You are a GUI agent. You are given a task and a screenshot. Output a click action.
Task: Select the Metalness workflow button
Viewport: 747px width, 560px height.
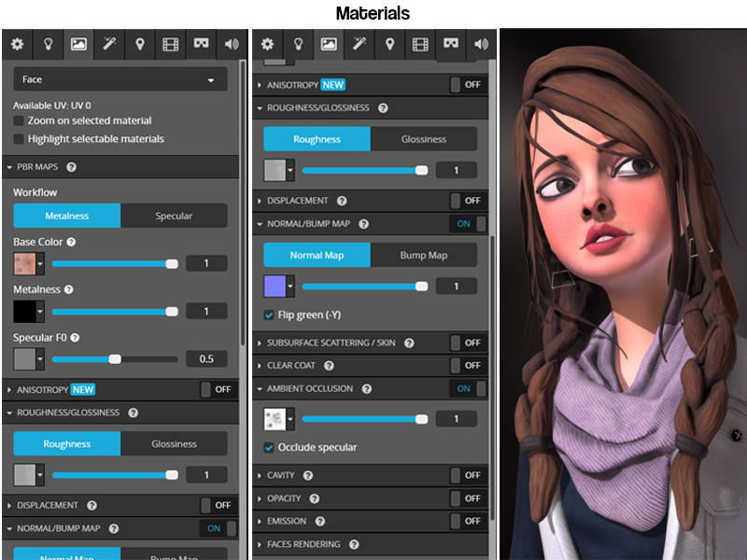pyautogui.click(x=67, y=216)
